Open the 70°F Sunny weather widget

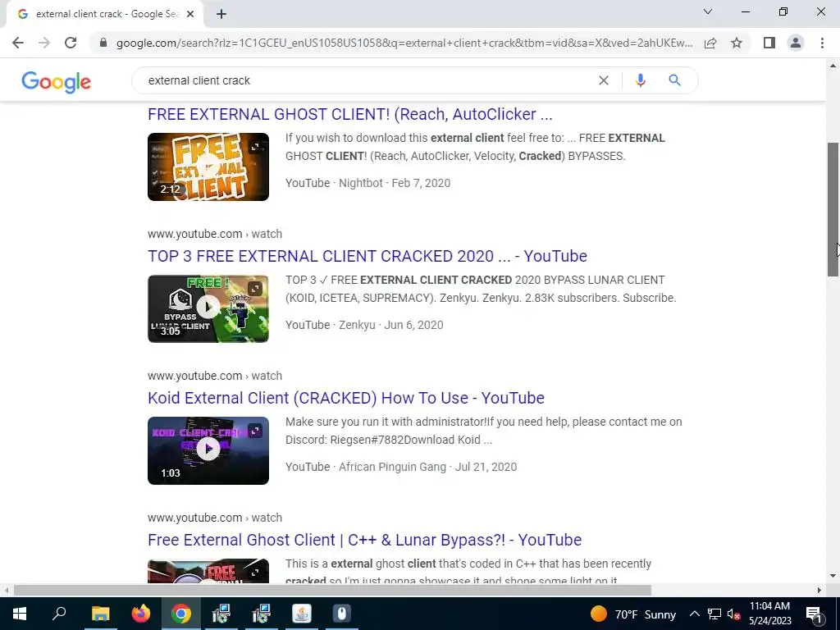(x=633, y=614)
